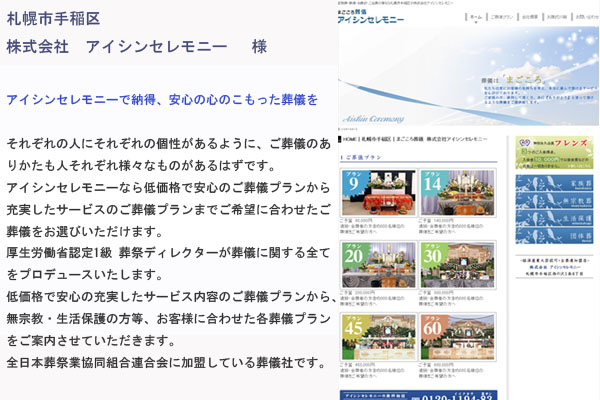Click the blue 団体葬 sidebar button
Viewport: 600px width, 400px height.
click(x=554, y=235)
